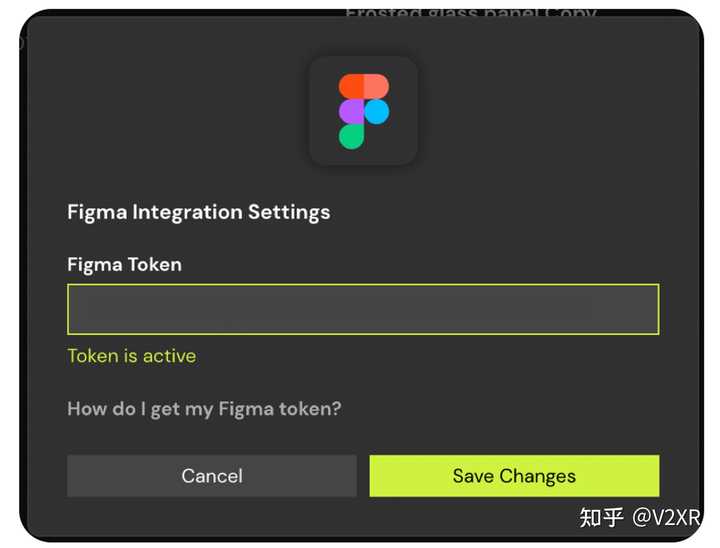
Task: Click the blue circle in Figma logo
Action: click(376, 111)
